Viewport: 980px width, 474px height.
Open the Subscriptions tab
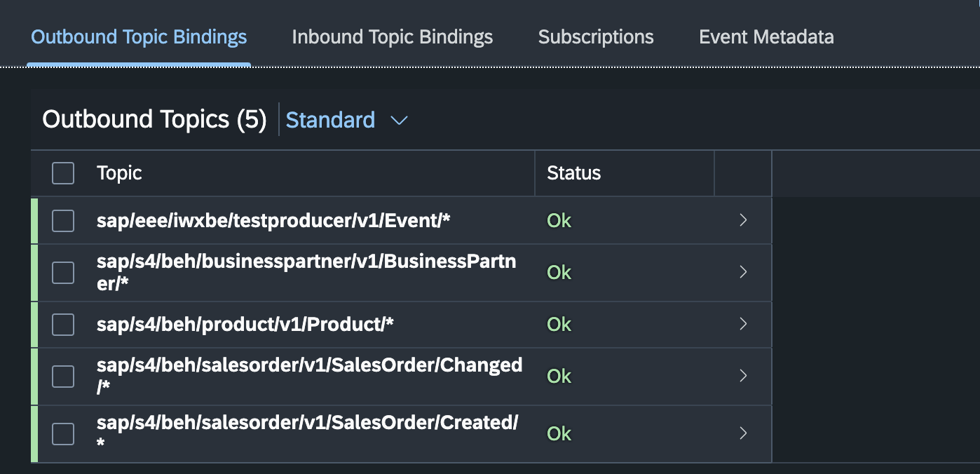point(595,37)
